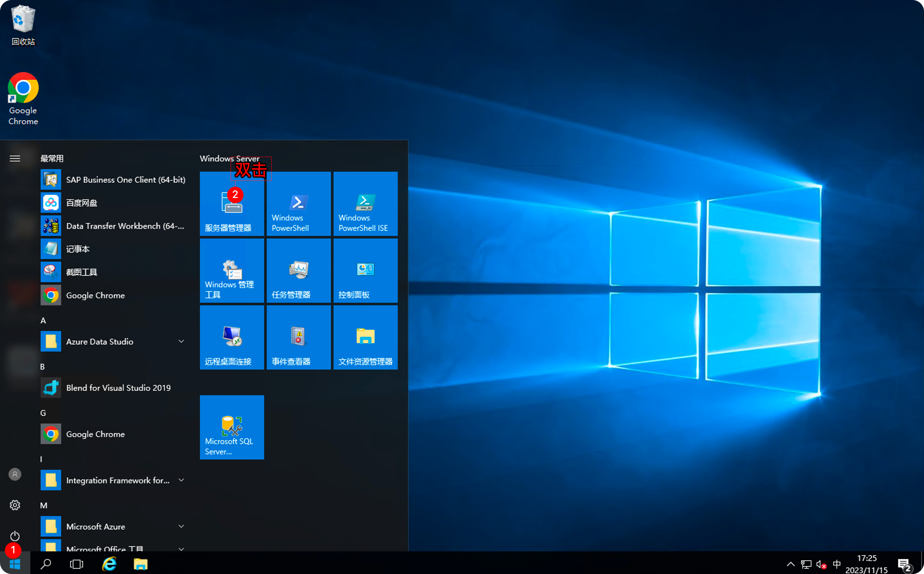Viewport: 924px width, 574px height.
Task: Open 百度网盘 from most used list
Action: click(114, 203)
